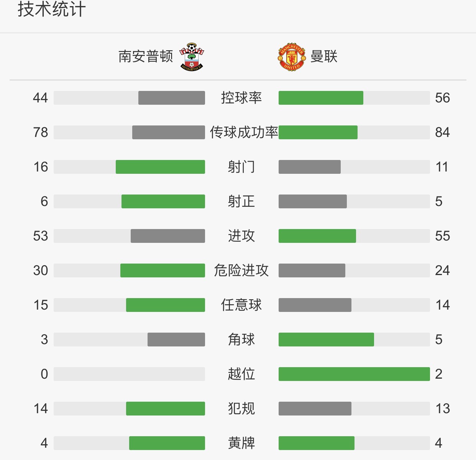Click the 控球率 stat label
476x460 pixels.
pos(241,98)
